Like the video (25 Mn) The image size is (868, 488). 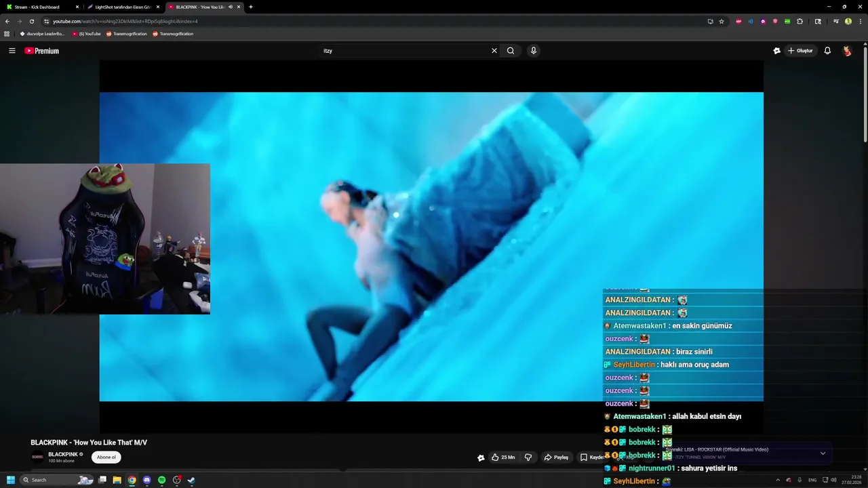503,457
